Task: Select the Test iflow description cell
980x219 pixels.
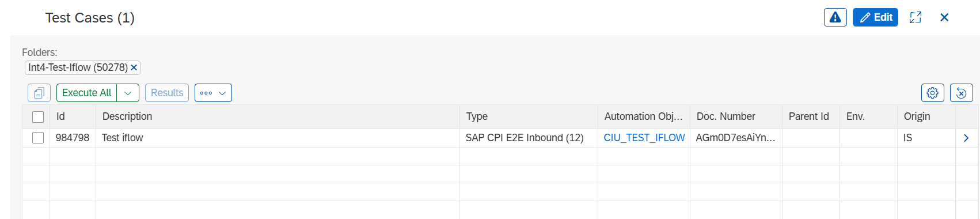Action: coord(278,138)
